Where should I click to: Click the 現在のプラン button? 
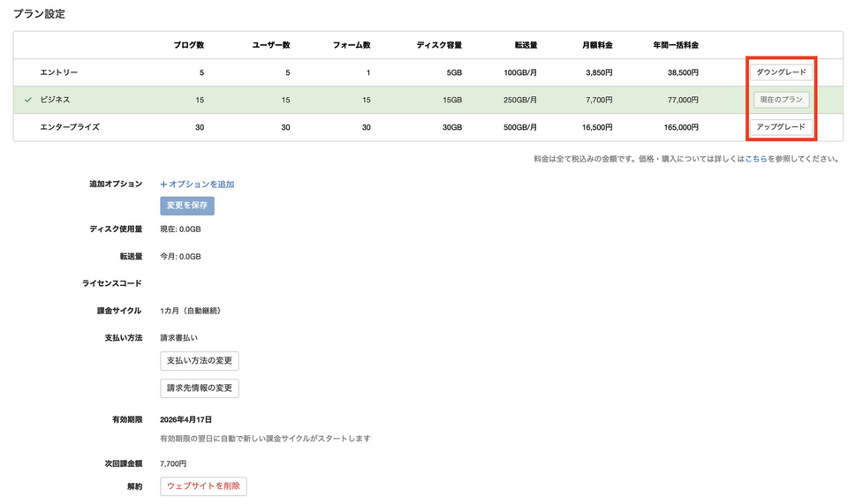tap(781, 100)
